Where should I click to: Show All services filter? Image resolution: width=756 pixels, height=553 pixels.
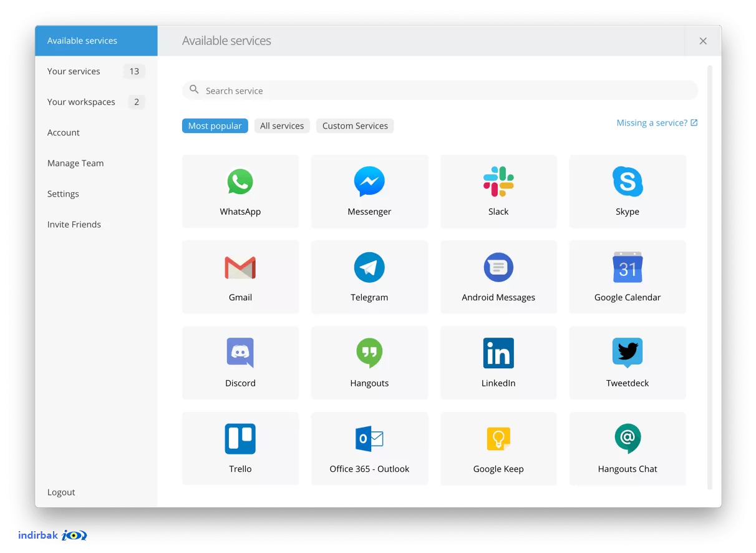[282, 125]
